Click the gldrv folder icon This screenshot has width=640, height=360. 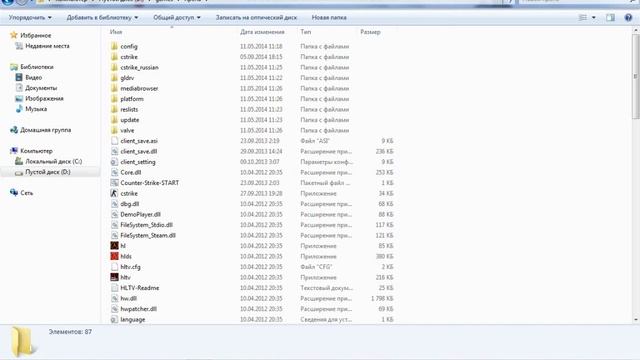pyautogui.click(x=114, y=78)
